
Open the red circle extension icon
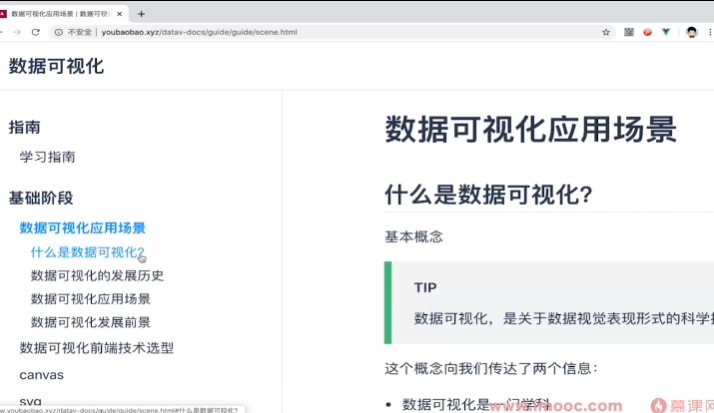click(x=647, y=32)
